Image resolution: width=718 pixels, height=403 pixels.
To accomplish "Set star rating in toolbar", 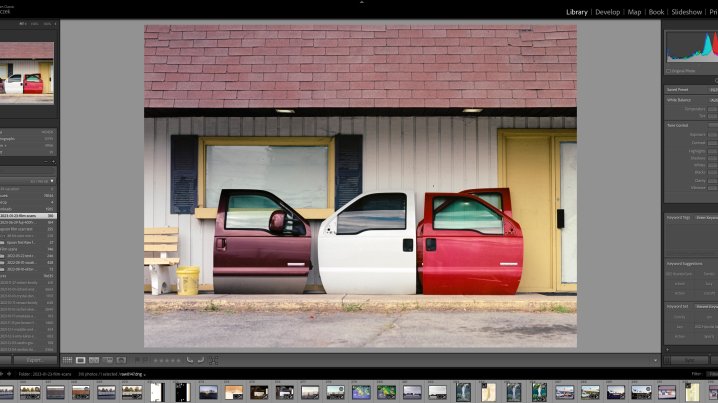I will tap(165, 360).
